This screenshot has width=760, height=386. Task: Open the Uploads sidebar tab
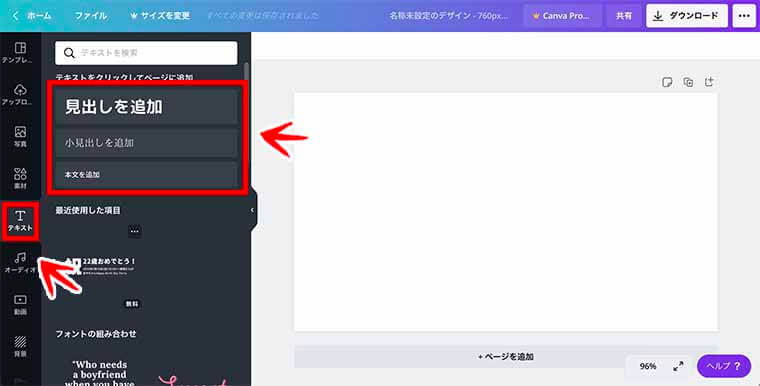click(x=20, y=95)
